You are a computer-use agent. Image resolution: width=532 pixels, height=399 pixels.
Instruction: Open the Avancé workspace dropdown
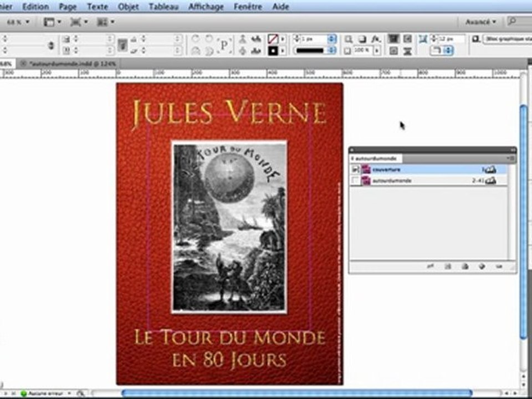tap(480, 22)
